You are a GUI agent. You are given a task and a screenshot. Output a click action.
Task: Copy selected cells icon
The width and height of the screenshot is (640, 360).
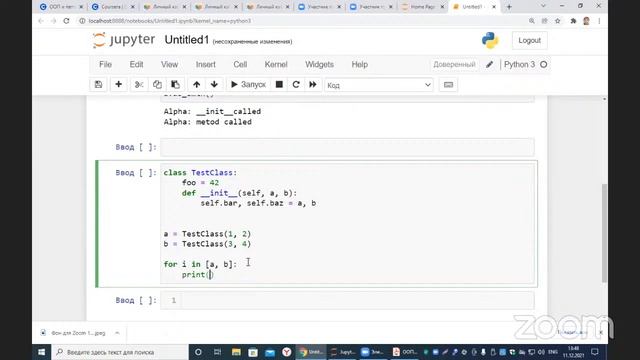coord(157,84)
